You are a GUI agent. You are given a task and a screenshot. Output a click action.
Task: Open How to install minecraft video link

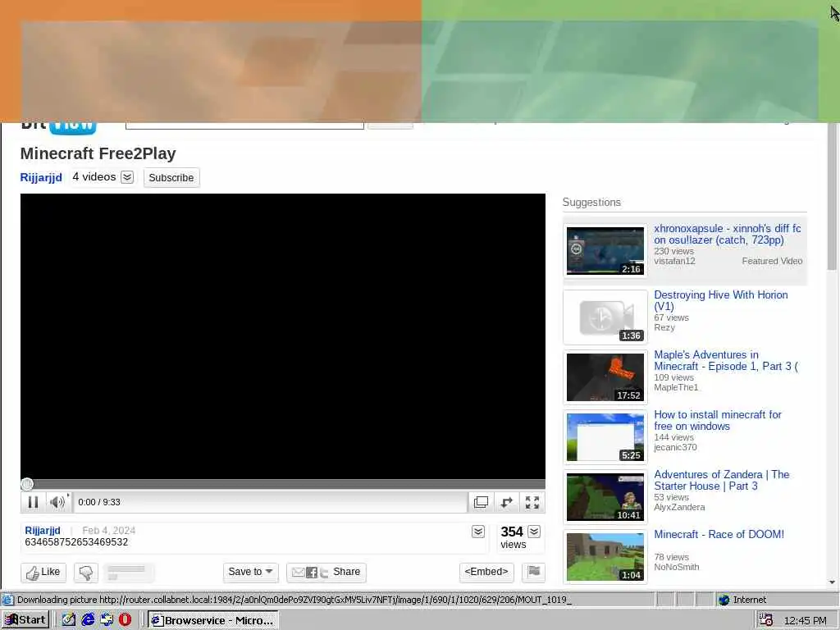point(718,421)
